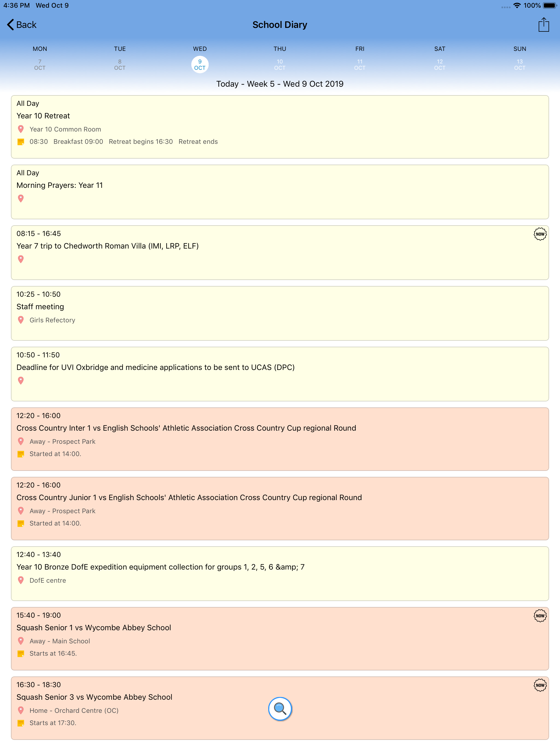The height and width of the screenshot is (747, 560).
Task: Open Squash Senior 3 vs Wycombe Abbey
Action: [280, 708]
